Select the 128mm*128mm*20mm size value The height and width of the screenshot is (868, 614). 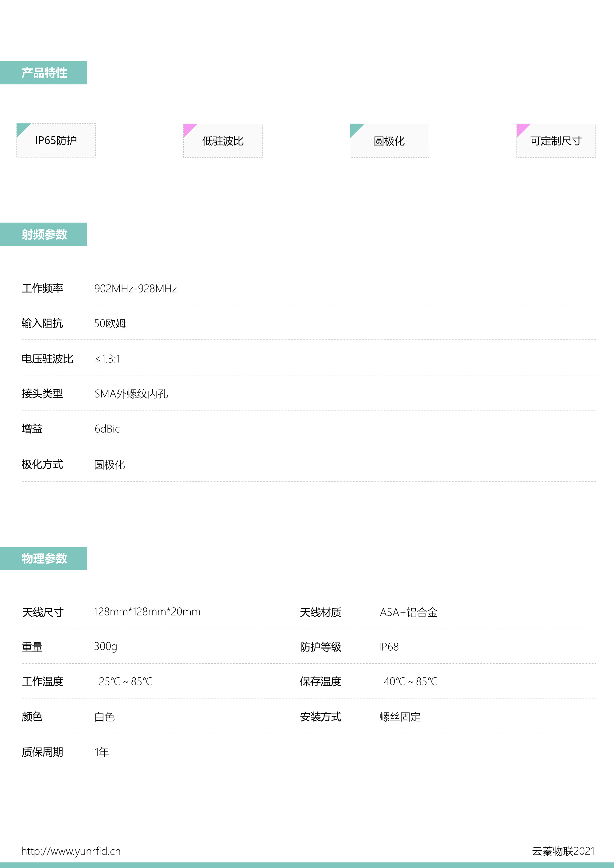click(147, 612)
